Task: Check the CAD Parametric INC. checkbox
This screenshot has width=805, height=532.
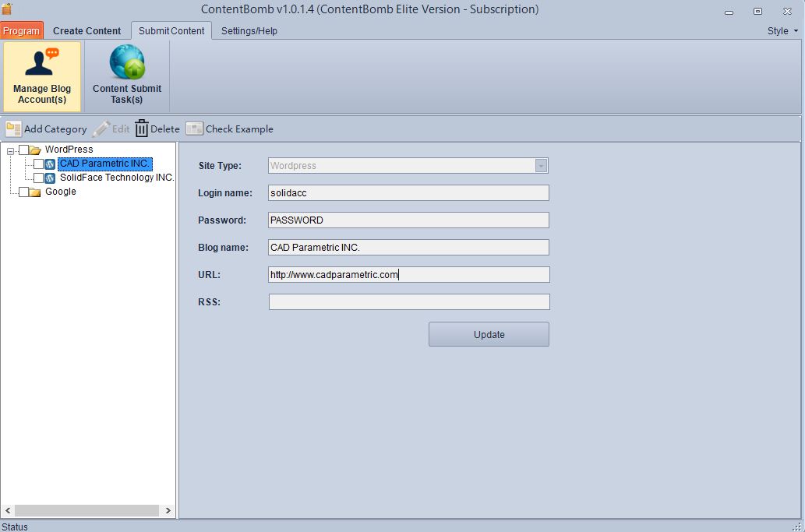Action: [x=38, y=164]
